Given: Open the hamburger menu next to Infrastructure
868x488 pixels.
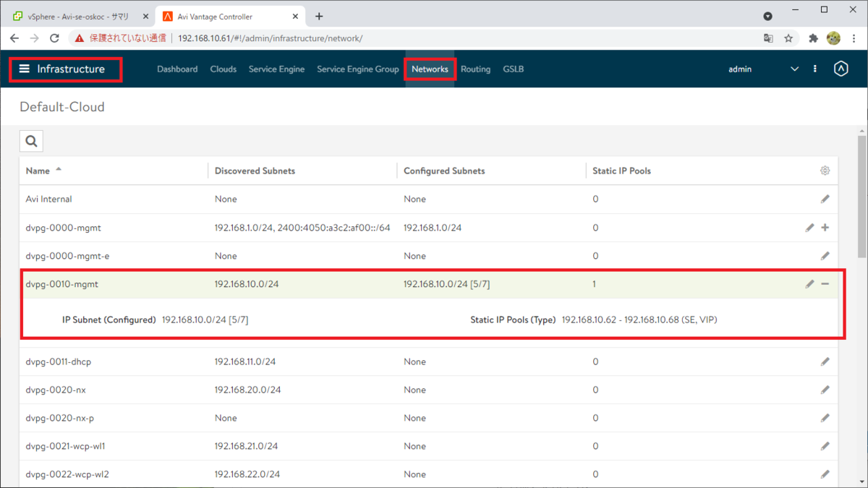Looking at the screenshot, I should pos(25,69).
